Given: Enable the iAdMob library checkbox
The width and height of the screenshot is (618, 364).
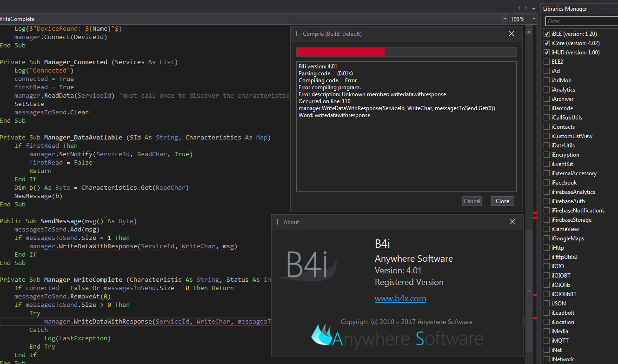Looking at the screenshot, I should 547,80.
